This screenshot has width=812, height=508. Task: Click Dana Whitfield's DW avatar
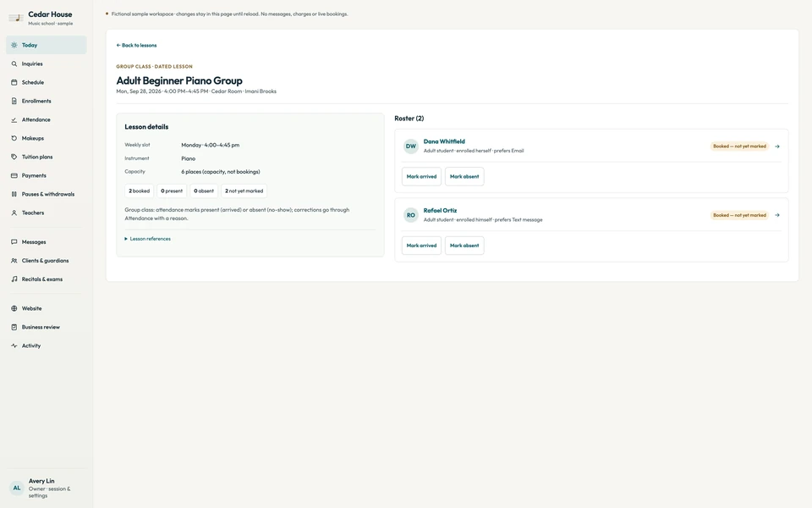pyautogui.click(x=411, y=146)
